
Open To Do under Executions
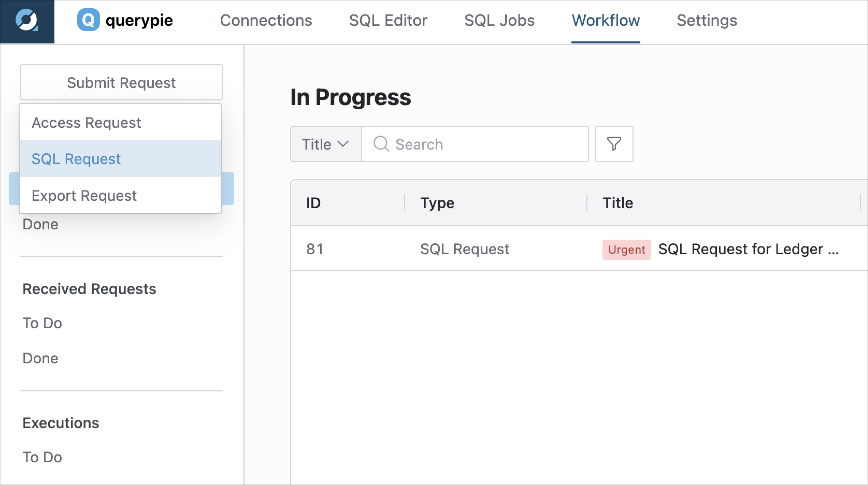click(42, 457)
